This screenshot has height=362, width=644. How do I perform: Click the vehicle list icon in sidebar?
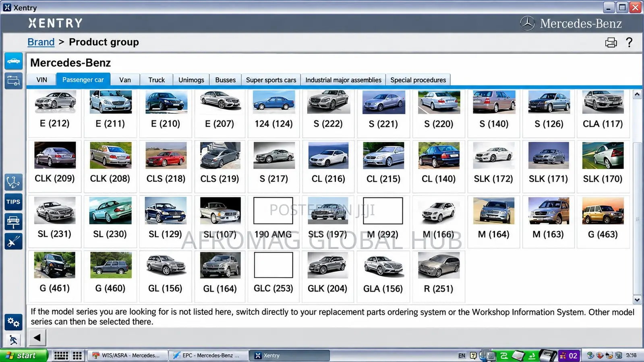(13, 80)
